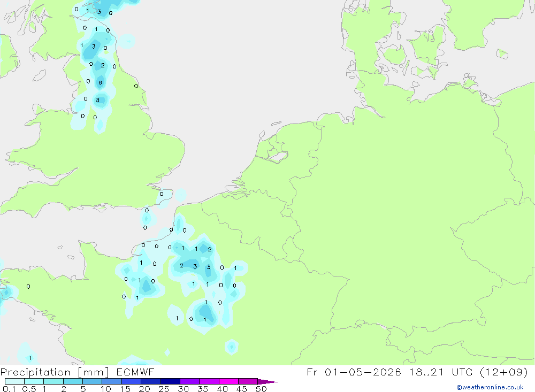Select the 0.5–1 mm legend color swatch
The width and height of the screenshot is (535, 392).
[x=34, y=381]
